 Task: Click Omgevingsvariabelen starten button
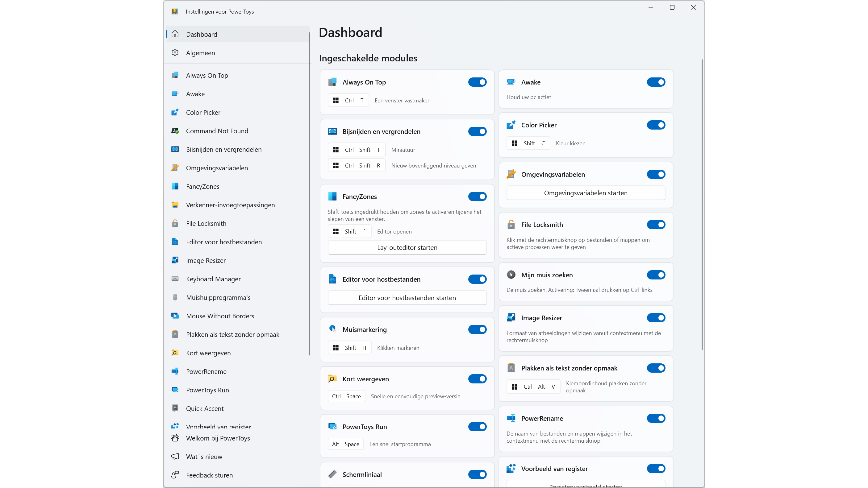(x=586, y=193)
